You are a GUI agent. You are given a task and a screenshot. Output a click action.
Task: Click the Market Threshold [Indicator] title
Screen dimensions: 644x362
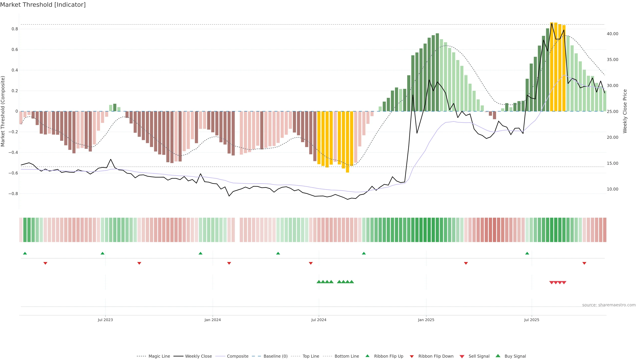43,5
